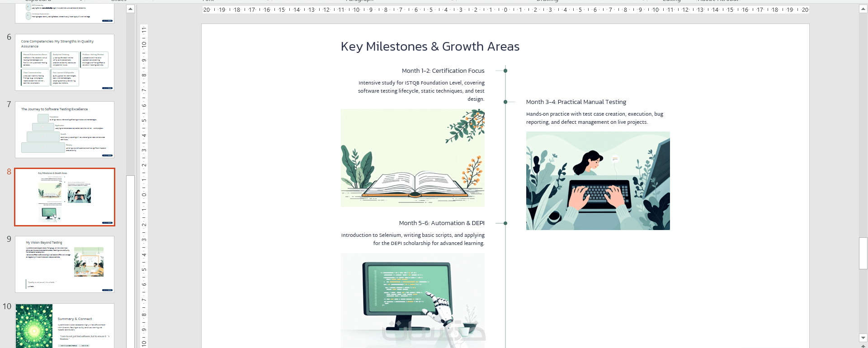Click the heading Month 1–2: Certification Focus
The height and width of the screenshot is (348, 868).
click(x=443, y=71)
